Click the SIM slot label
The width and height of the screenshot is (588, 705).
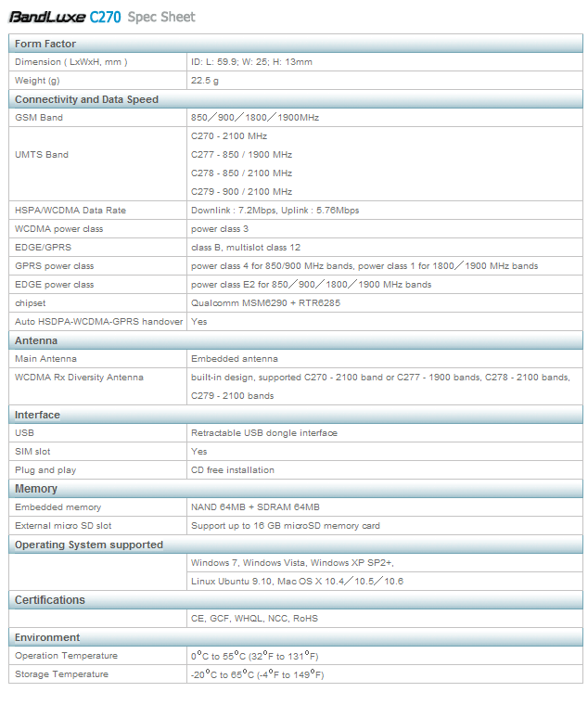click(x=32, y=452)
